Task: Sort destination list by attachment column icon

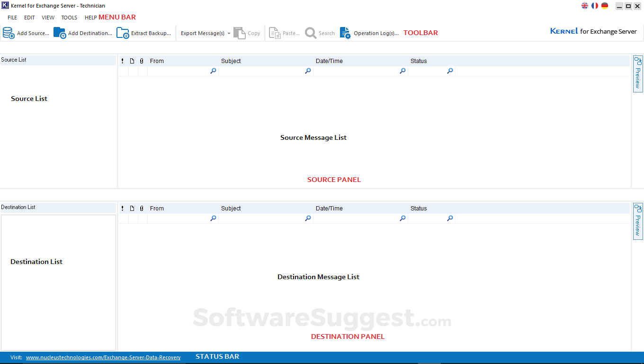Action: (x=142, y=209)
